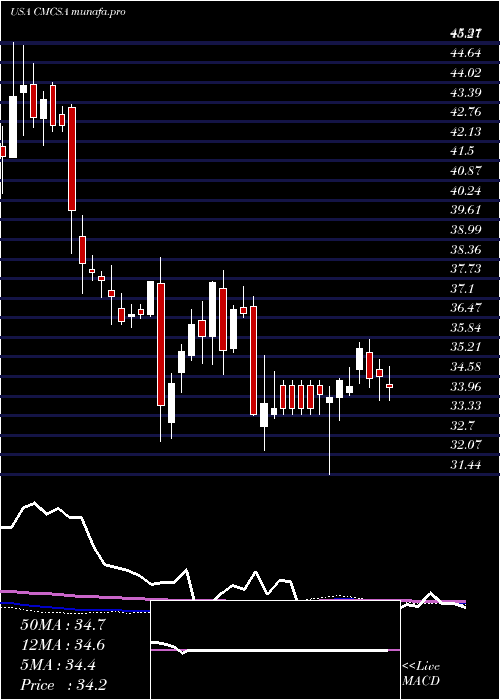
Task: Click the 50MA : 34.7 readout
Action: (63, 625)
